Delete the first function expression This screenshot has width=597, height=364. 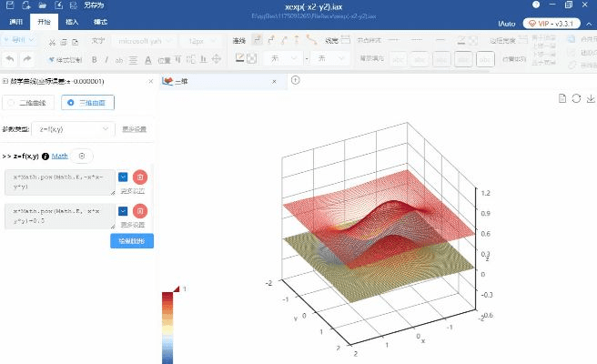click(139, 177)
